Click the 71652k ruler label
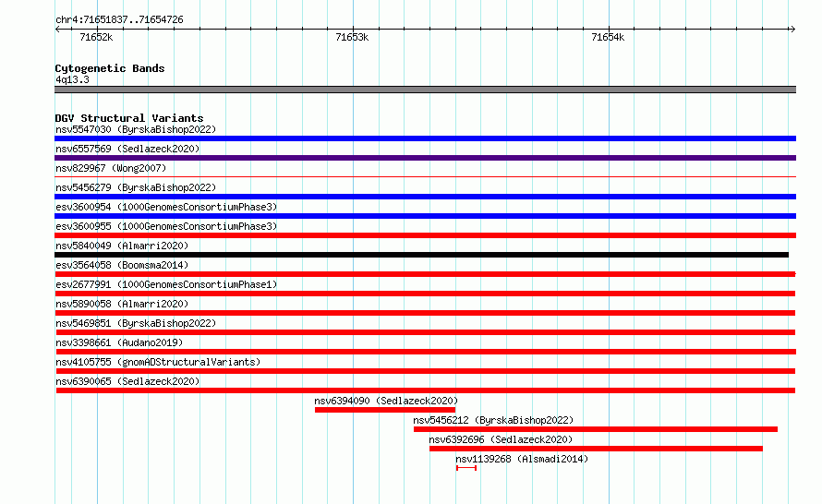This screenshot has height=504, width=822. click(96, 37)
